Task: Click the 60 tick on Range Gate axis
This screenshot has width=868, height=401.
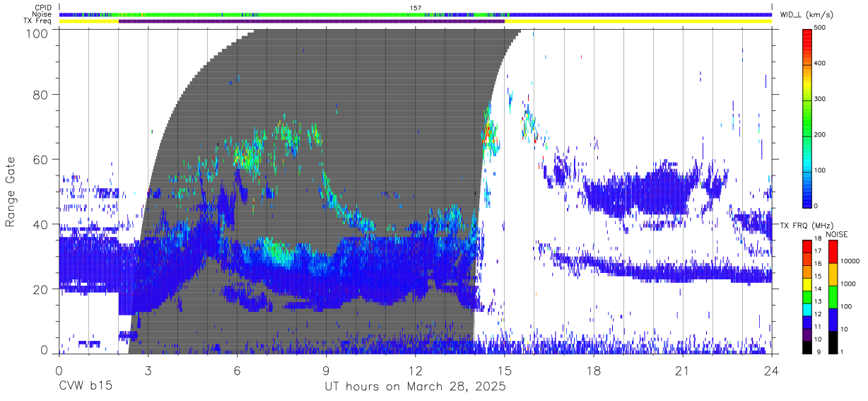Action: pyautogui.click(x=42, y=159)
